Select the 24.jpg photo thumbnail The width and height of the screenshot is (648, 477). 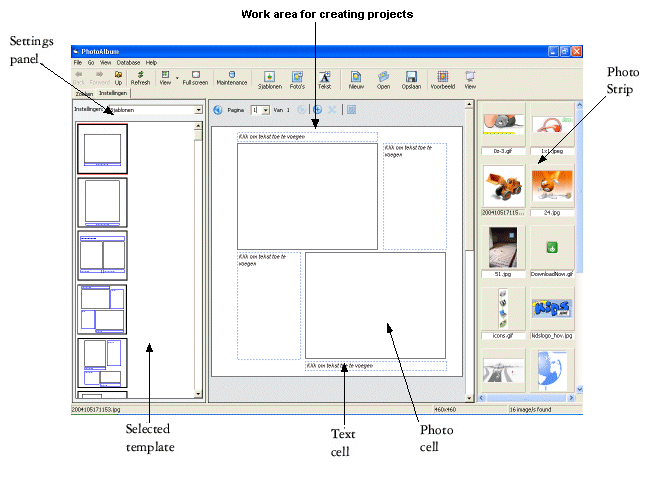(x=550, y=187)
